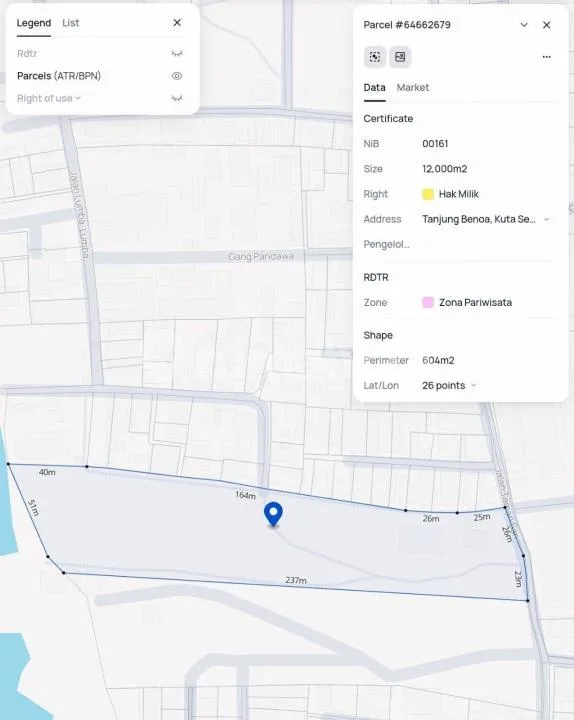Expand the 26 points Lat/Lon list
The width and height of the screenshot is (574, 720).
(x=473, y=385)
